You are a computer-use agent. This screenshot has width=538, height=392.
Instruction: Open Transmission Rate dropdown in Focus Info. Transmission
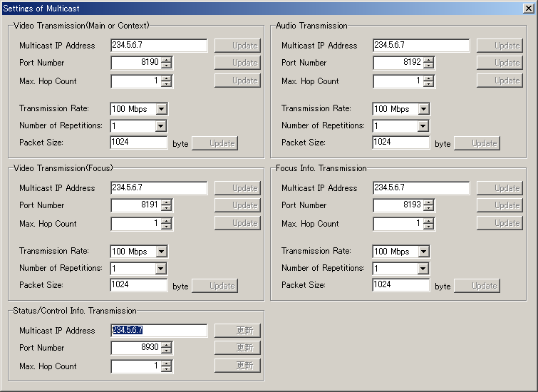click(x=423, y=252)
